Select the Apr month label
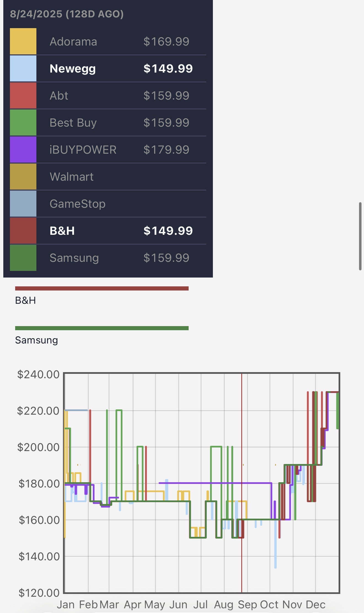This screenshot has width=364, height=613. [x=133, y=605]
